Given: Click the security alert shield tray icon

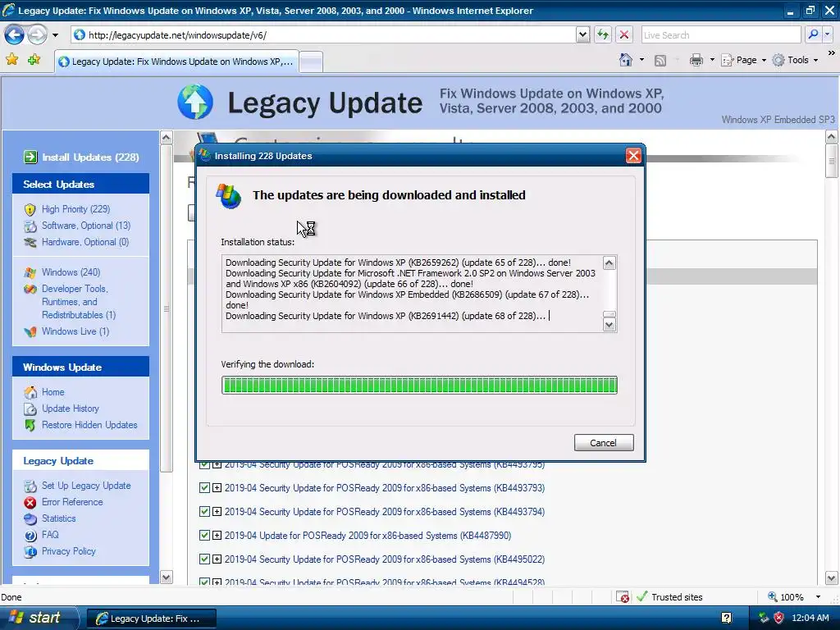Looking at the screenshot, I should coord(778,619).
